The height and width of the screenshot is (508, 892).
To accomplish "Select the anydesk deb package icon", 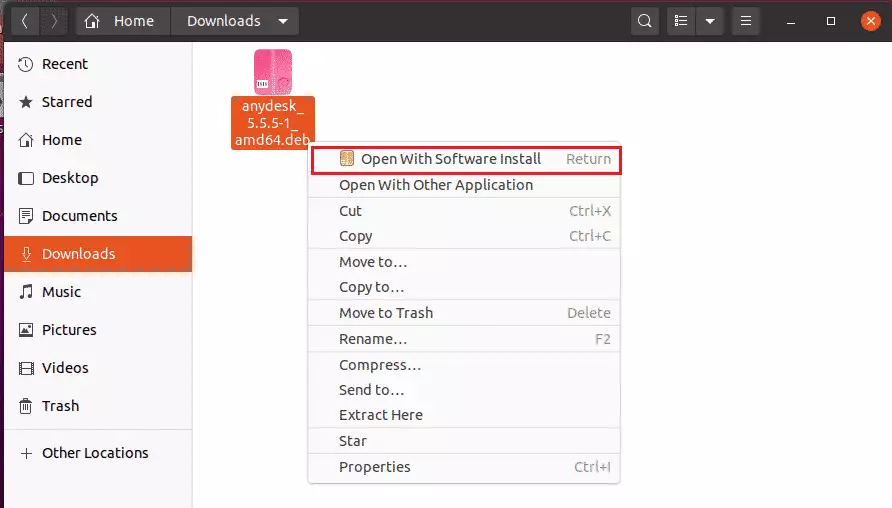I will pos(273,72).
